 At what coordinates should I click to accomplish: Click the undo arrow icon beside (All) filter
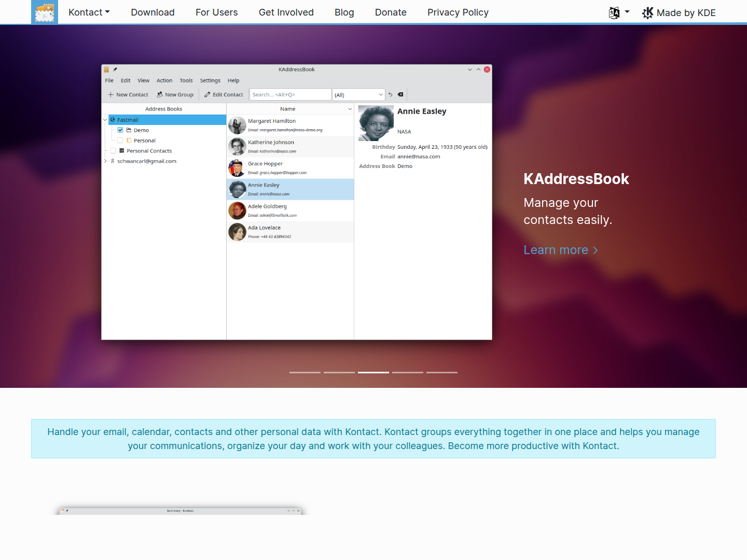click(391, 94)
